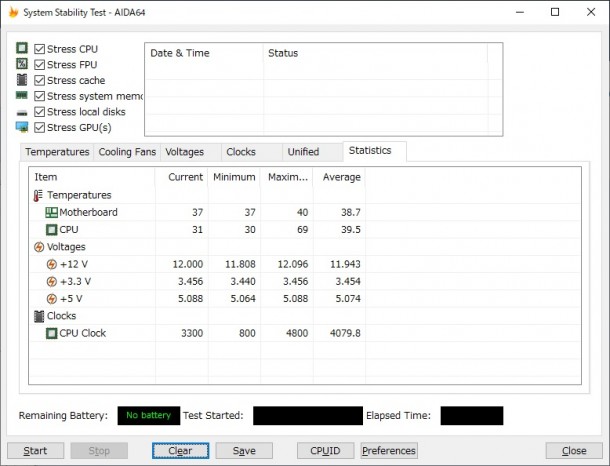The width and height of the screenshot is (610, 466).
Task: Click the CPU Clock icon
Action: 51,333
